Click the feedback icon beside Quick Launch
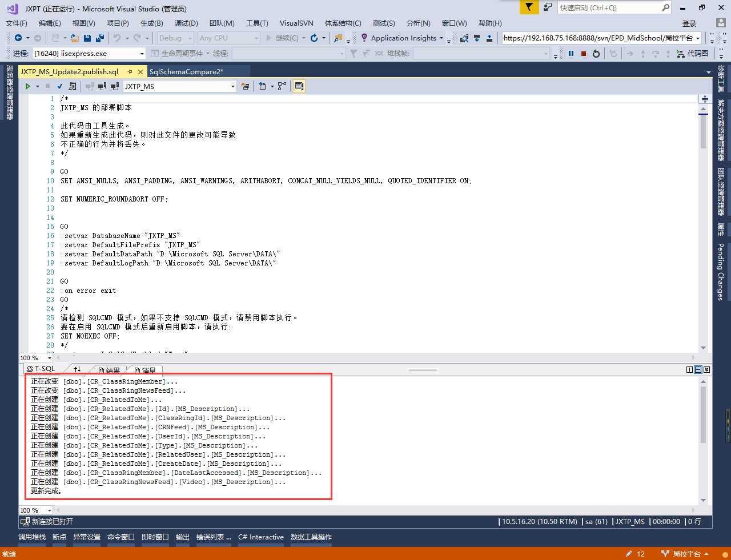 [547, 7]
